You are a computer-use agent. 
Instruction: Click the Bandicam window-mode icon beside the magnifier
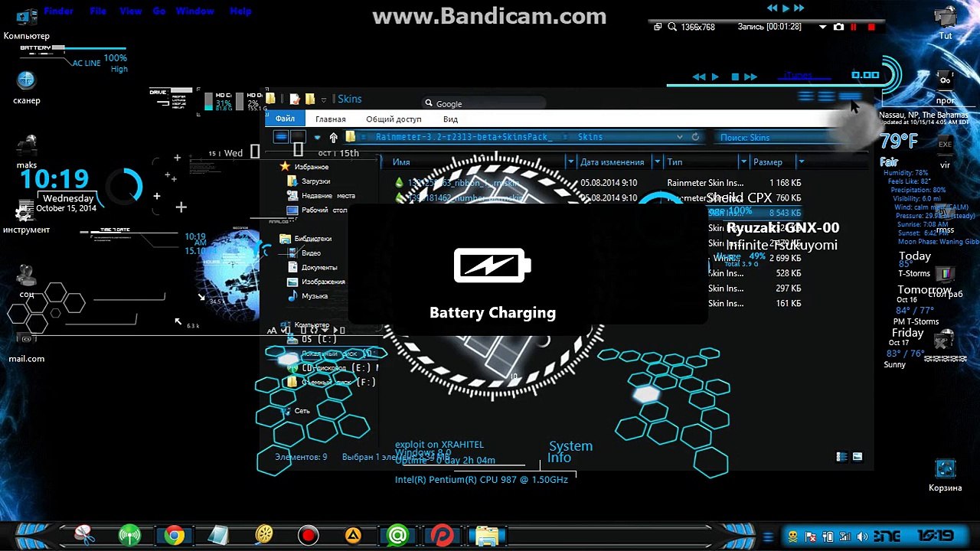pyautogui.click(x=658, y=27)
